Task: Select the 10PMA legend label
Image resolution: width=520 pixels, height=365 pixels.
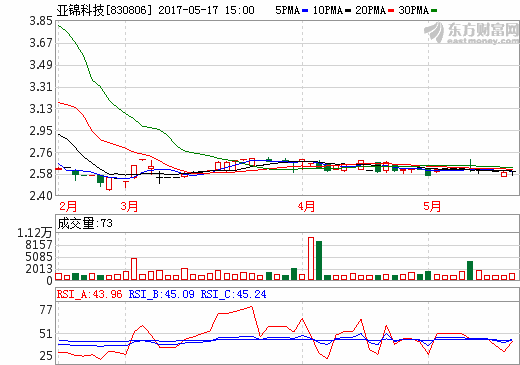Action: click(328, 10)
